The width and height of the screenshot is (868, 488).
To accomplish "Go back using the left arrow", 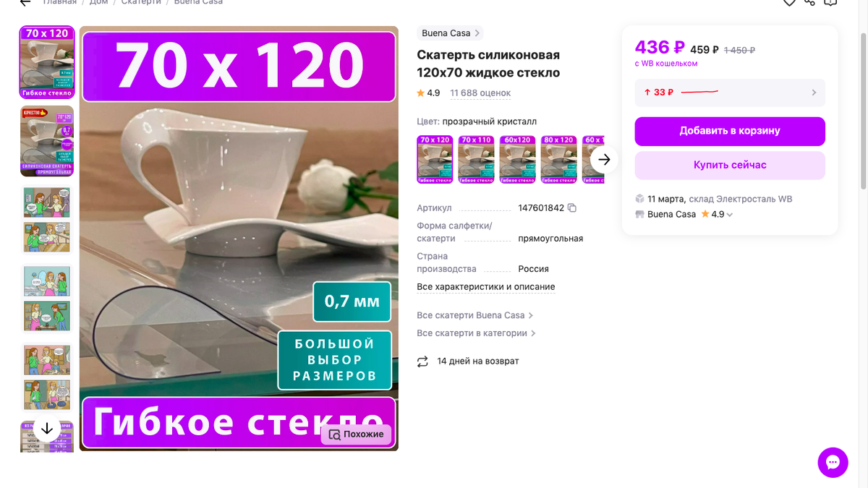I will (25, 3).
